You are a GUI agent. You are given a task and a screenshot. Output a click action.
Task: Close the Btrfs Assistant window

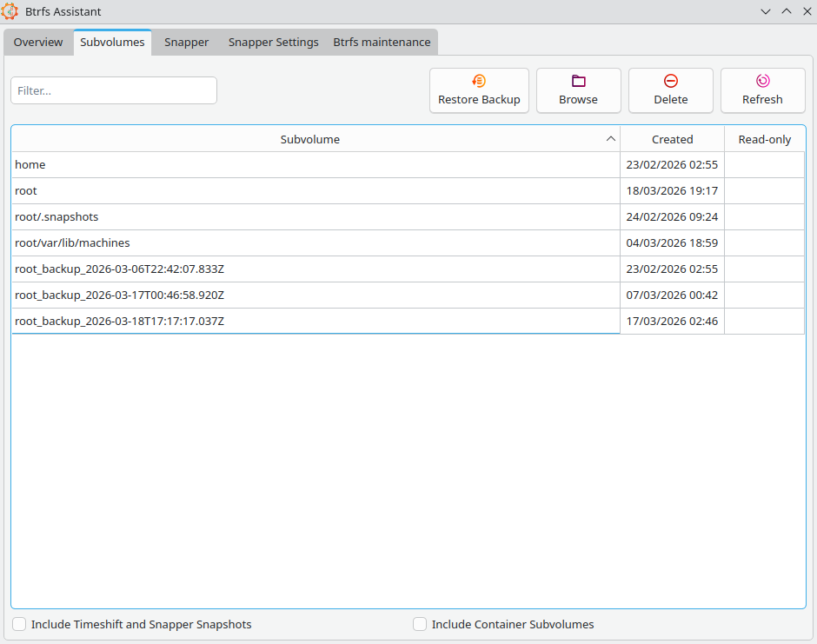click(807, 11)
